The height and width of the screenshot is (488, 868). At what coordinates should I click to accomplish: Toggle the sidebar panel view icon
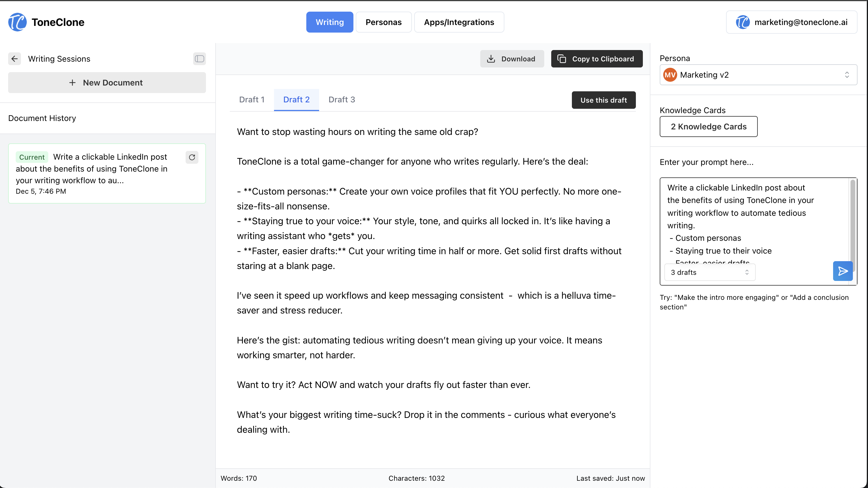[200, 58]
